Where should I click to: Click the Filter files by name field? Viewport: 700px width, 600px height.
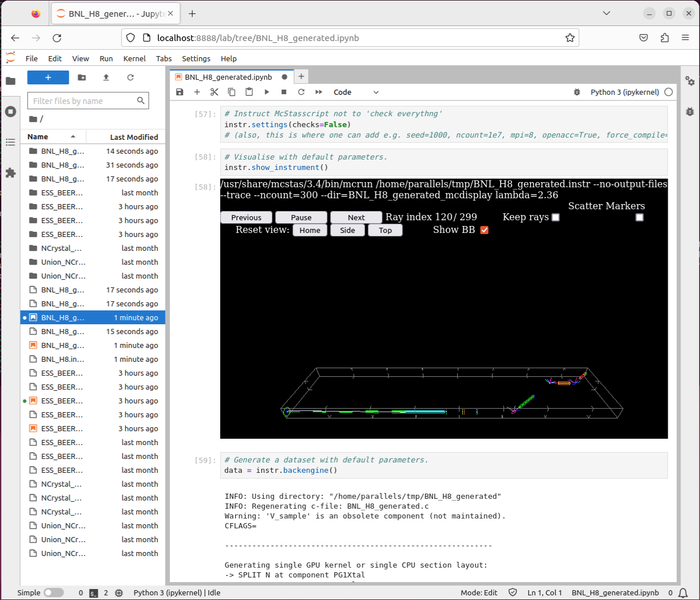click(x=84, y=101)
